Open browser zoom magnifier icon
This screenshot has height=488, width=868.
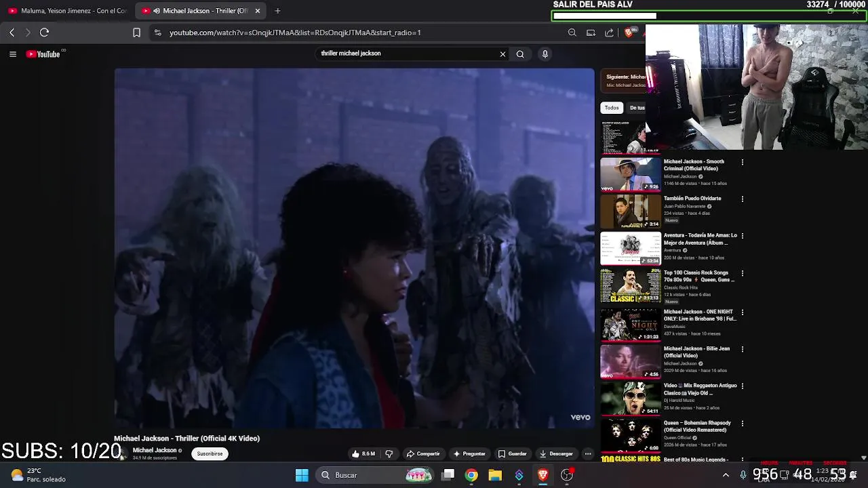click(x=572, y=33)
